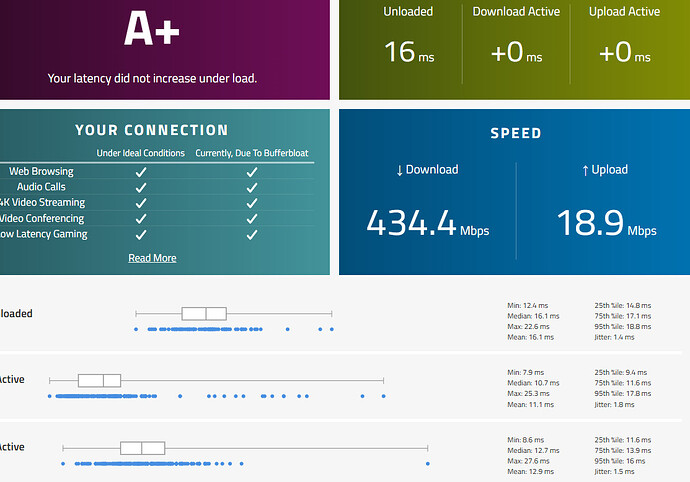Click the 18.9 Mbps upload speed
Image resolution: width=690 pixels, height=482 pixels.
click(x=607, y=223)
